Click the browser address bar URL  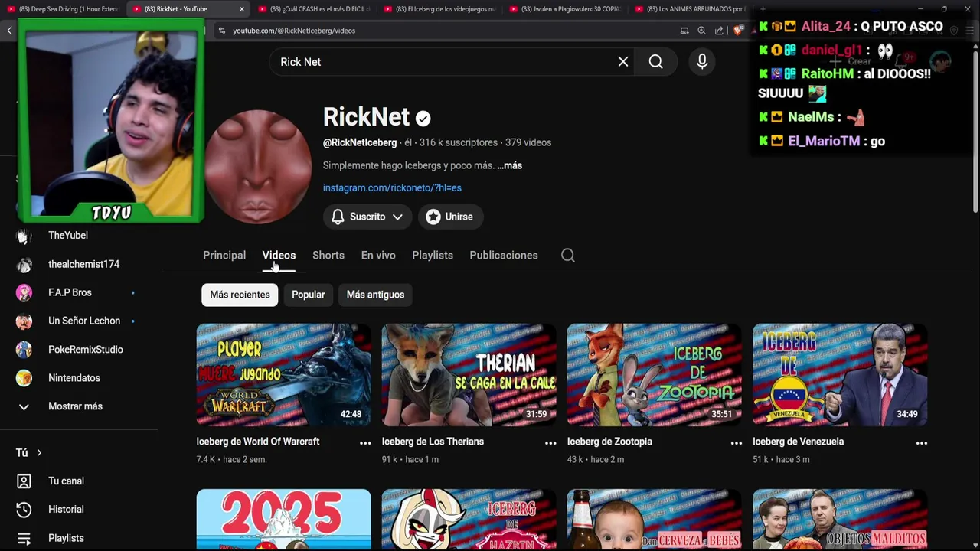(x=294, y=31)
